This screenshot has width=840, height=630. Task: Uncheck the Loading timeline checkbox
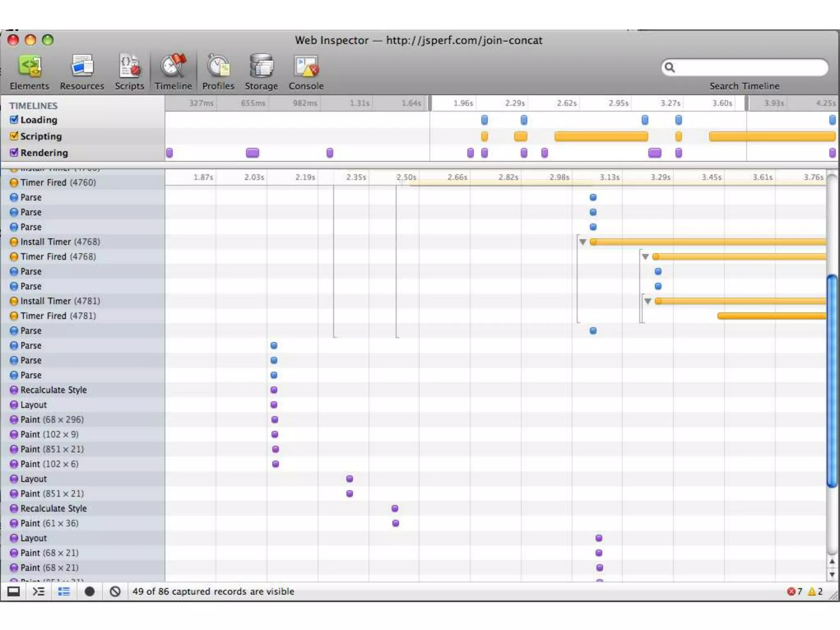(14, 120)
